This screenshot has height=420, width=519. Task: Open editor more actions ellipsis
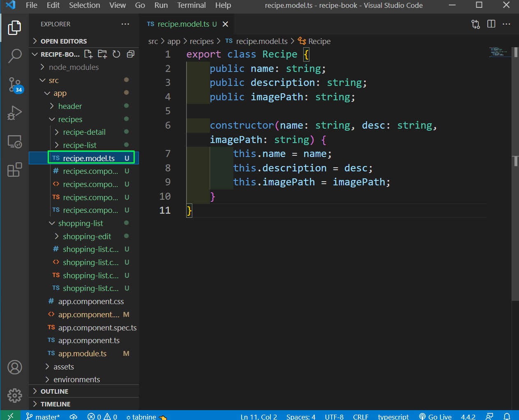tap(506, 24)
